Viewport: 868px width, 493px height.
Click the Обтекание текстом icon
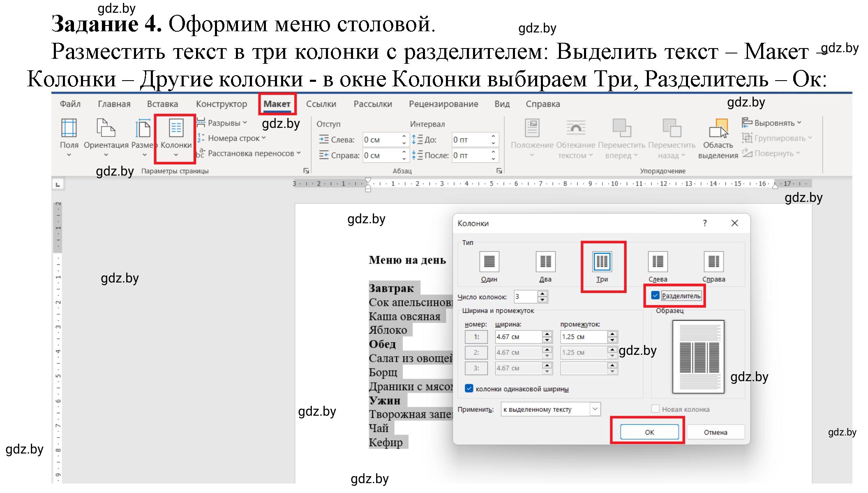pyautogui.click(x=576, y=128)
